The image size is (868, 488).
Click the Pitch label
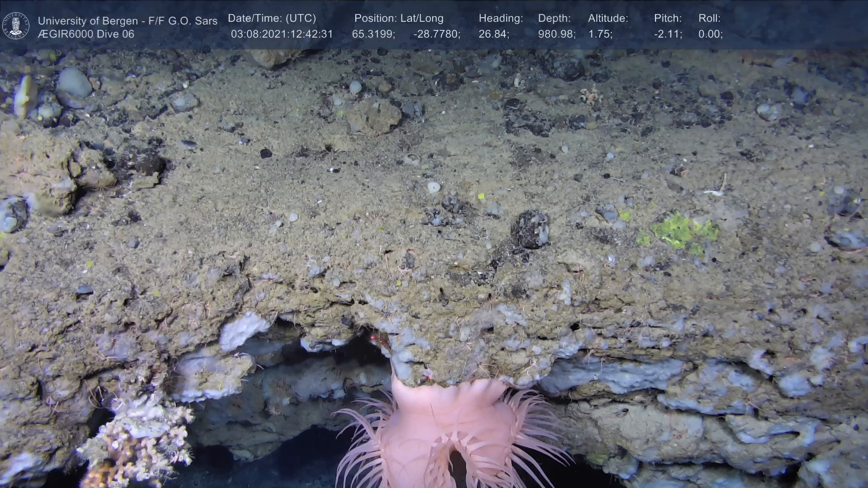click(x=668, y=19)
